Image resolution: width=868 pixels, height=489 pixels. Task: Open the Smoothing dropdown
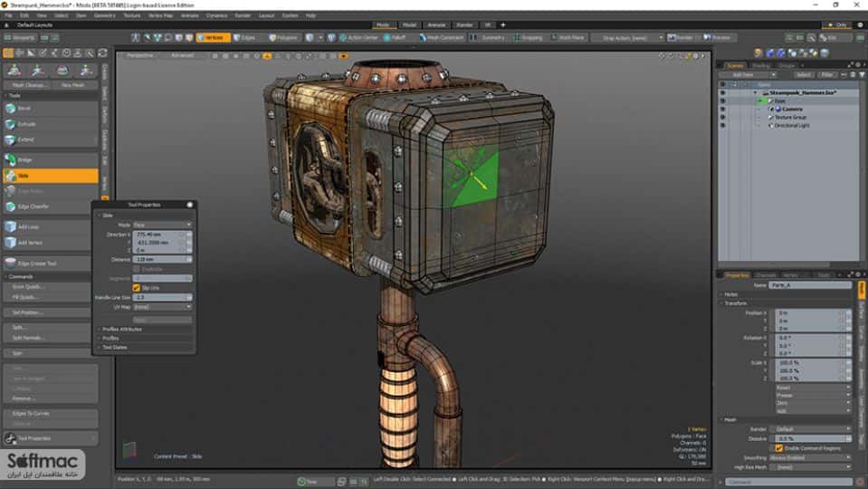click(x=810, y=458)
